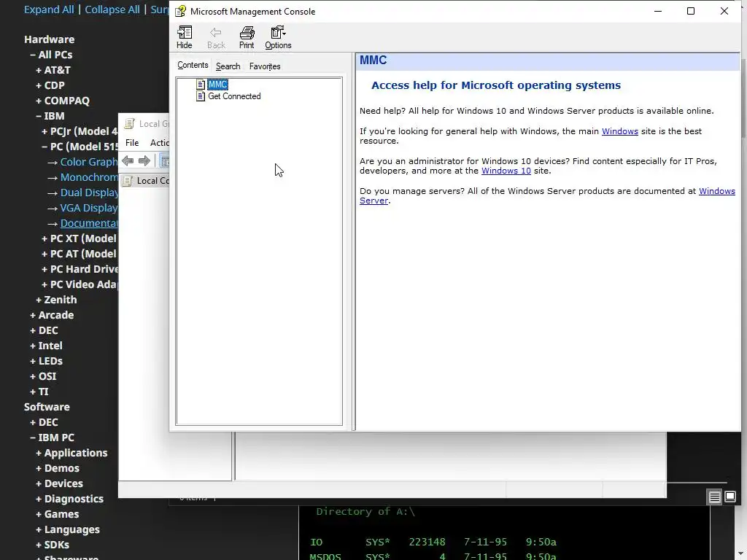Select the MMC topic page icon
Image resolution: width=747 pixels, height=560 pixels.
click(x=201, y=85)
